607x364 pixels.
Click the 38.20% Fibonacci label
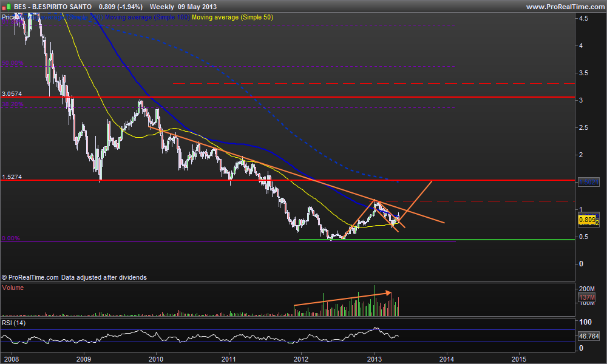12,104
